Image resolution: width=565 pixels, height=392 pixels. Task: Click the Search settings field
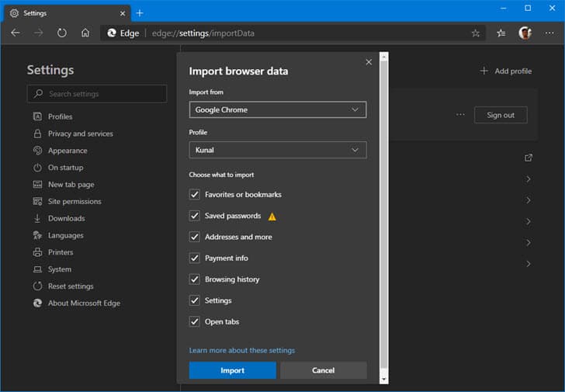[97, 94]
